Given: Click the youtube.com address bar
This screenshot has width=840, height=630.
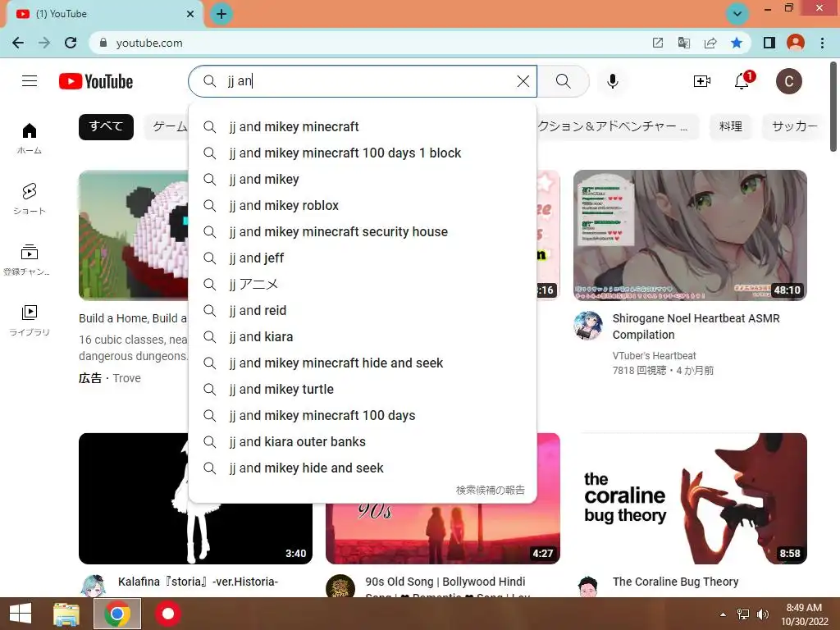Looking at the screenshot, I should coord(370,43).
